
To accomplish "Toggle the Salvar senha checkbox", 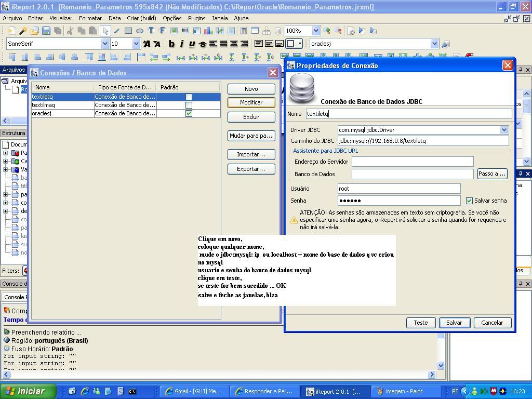I will coord(469,201).
